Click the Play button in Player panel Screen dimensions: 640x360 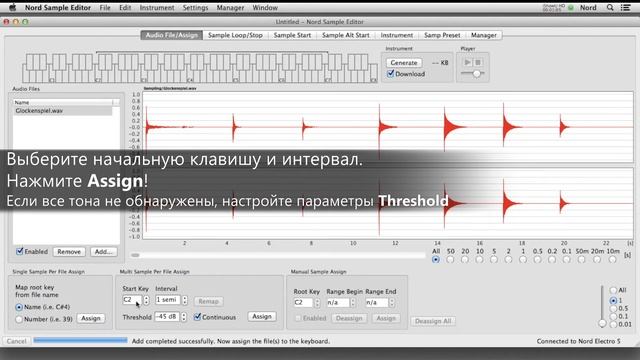468,62
